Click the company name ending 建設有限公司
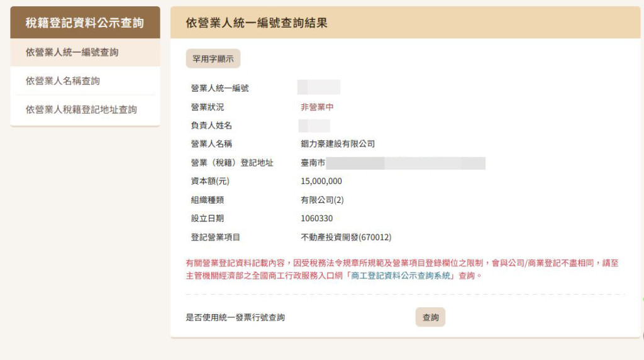 tap(338, 144)
